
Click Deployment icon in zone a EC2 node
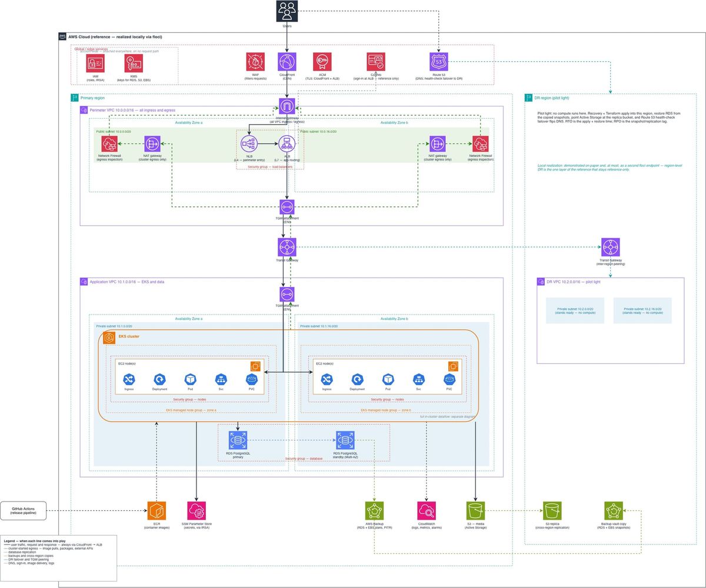tap(159, 379)
